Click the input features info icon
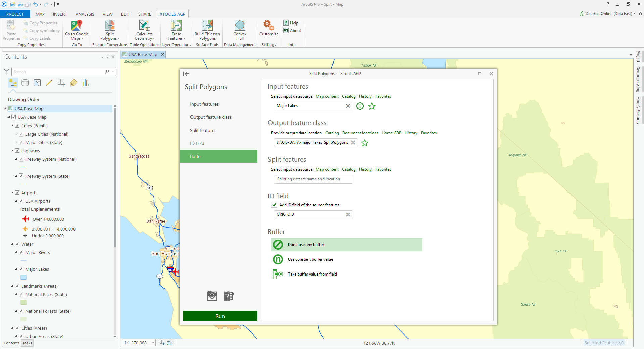644x349 pixels. 360,106
